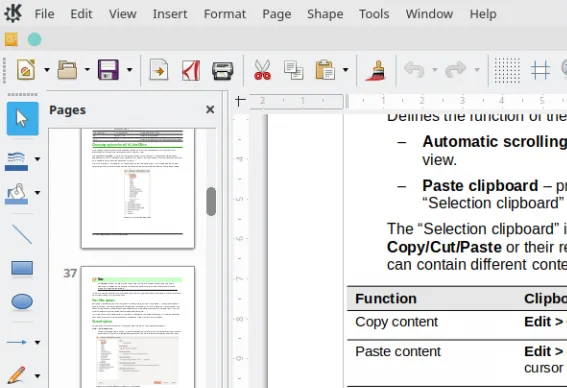Screen dimensions: 567x388
Task: Select the arrow Select tool
Action: click(x=22, y=119)
